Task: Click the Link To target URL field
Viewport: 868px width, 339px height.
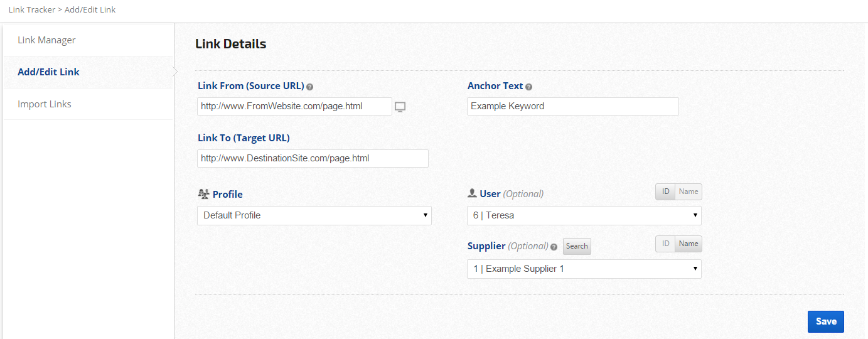Action: click(313, 158)
